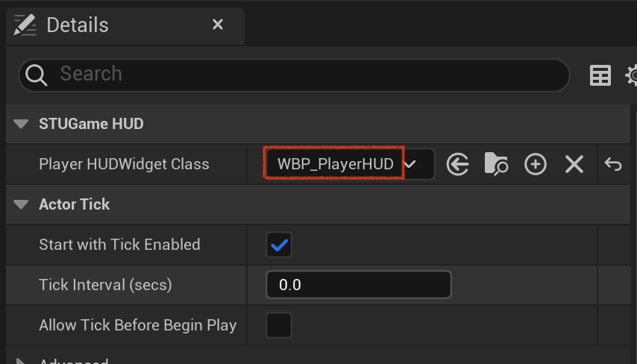Enable Allow Tick Before Begin Play
The width and height of the screenshot is (637, 364).
pos(279,325)
